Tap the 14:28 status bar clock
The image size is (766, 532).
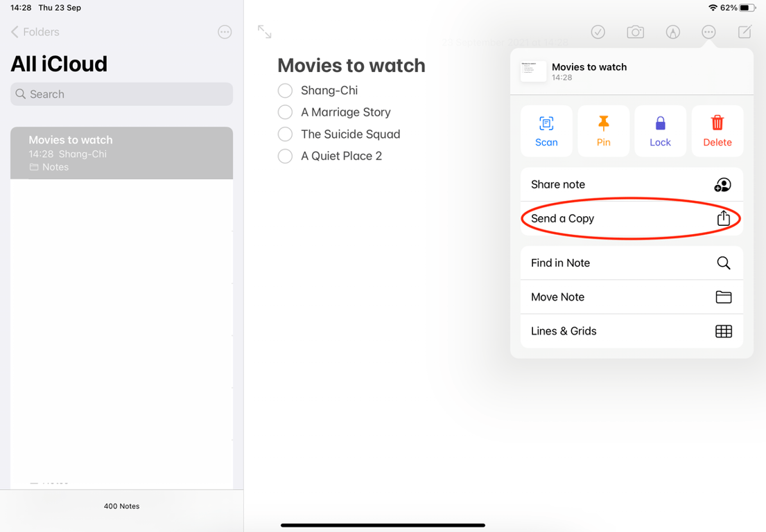tap(21, 8)
